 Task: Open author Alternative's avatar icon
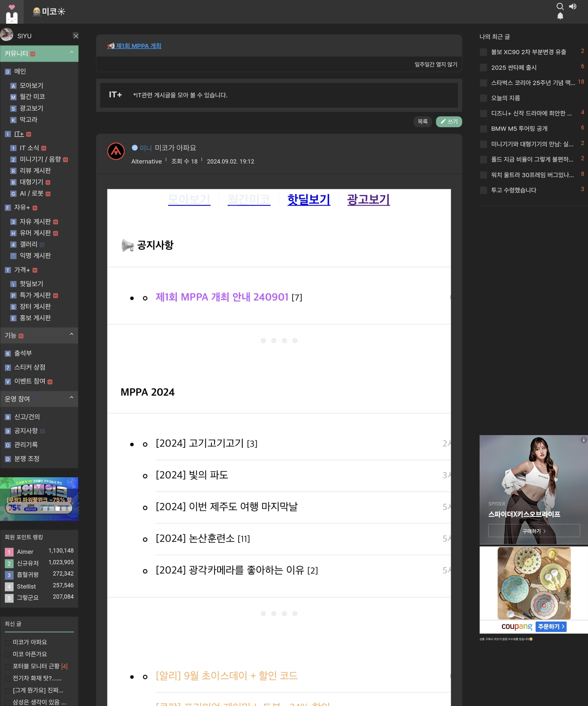click(x=116, y=151)
